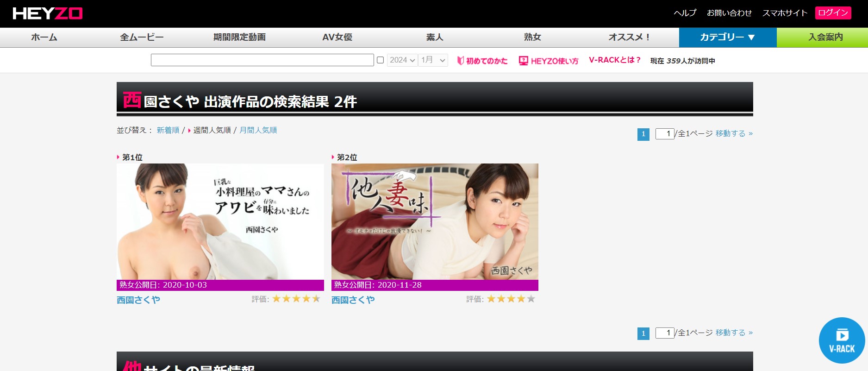Open the V-RACK floating button

842,340
